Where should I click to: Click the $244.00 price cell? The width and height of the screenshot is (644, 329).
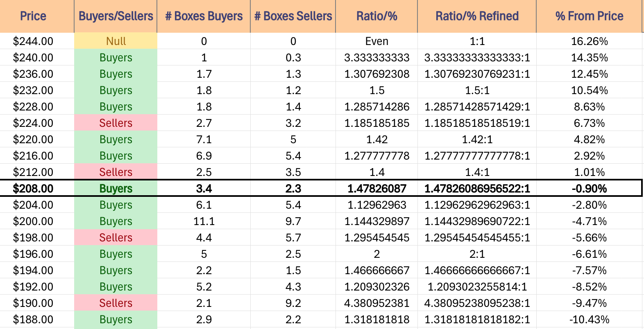coord(37,41)
